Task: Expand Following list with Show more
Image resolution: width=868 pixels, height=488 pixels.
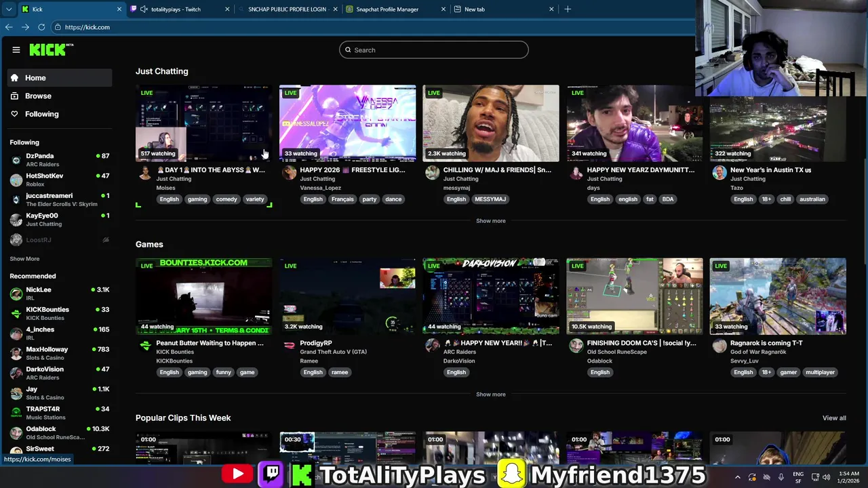Action: tap(24, 259)
